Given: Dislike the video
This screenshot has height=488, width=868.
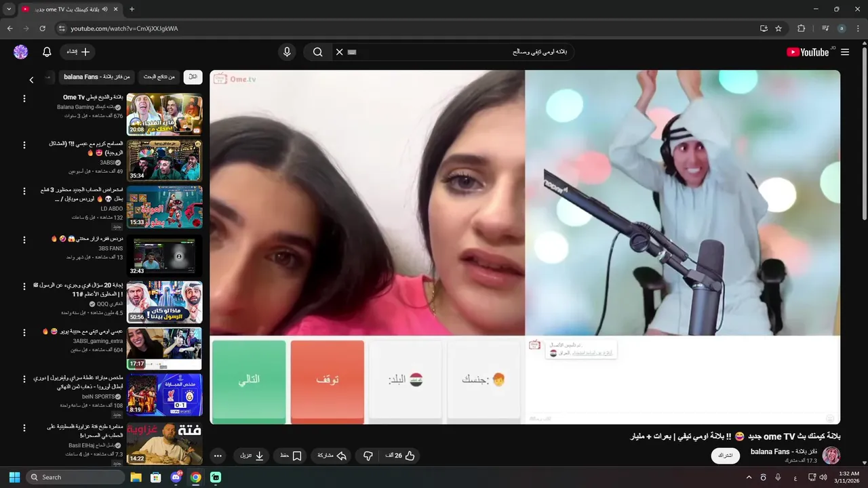Looking at the screenshot, I should pyautogui.click(x=368, y=456).
